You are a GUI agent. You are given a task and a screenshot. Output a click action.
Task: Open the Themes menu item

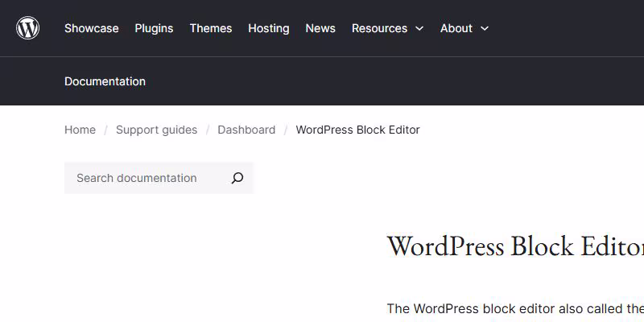(x=211, y=28)
